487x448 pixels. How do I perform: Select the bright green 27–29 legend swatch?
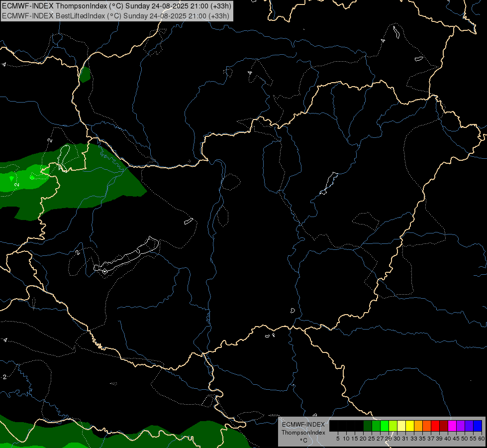(385, 426)
